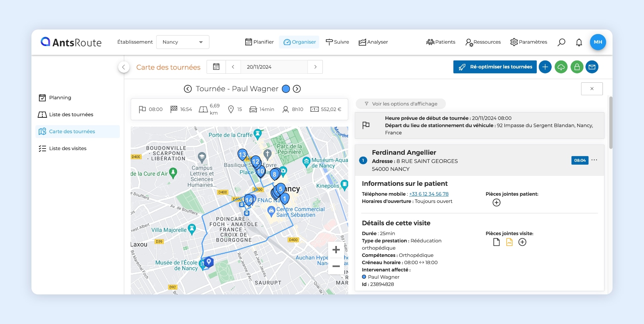
Task: Call the patient's mobile phone number link
Action: pyautogui.click(x=429, y=194)
